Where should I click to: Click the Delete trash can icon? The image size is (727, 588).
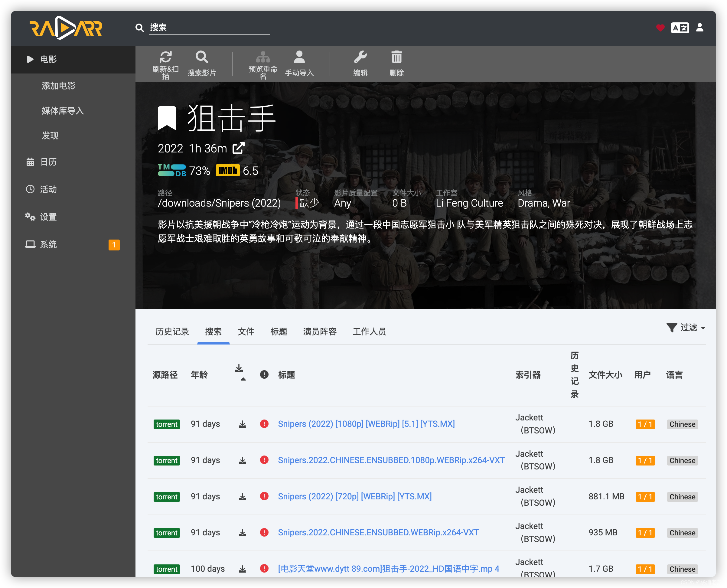point(396,57)
